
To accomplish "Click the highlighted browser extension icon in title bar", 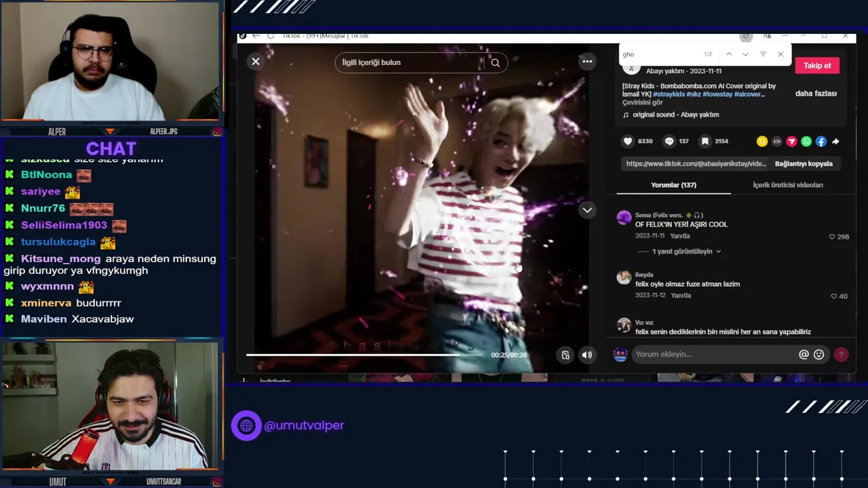I will click(746, 36).
